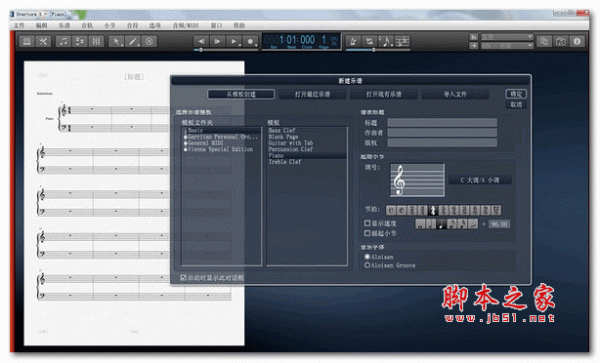Viewport: 600px width, 363px height.
Task: Click the key signature treble clef preview
Action: [417, 180]
